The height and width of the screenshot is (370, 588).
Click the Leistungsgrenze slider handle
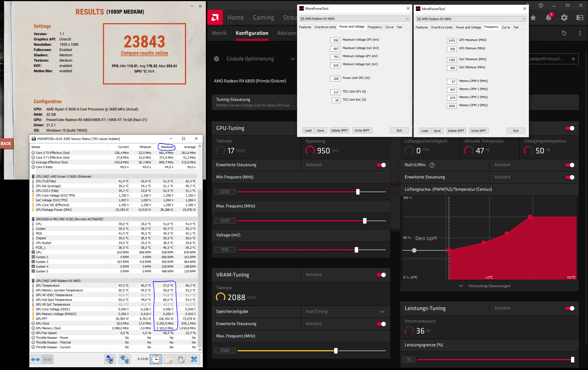click(x=573, y=360)
